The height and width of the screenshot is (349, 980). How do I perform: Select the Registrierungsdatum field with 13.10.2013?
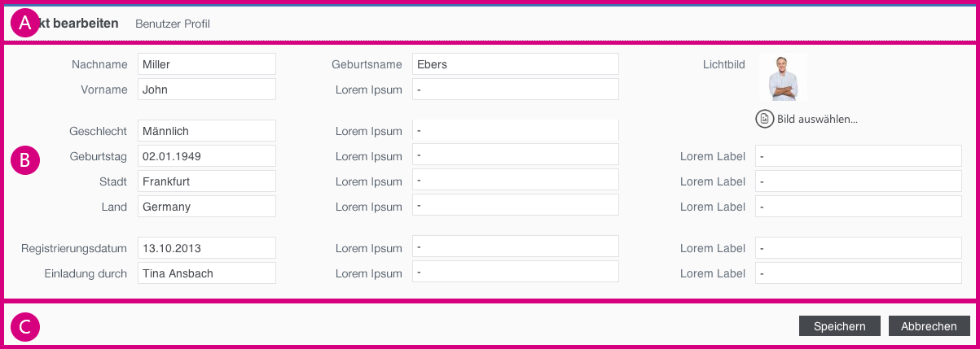206,248
